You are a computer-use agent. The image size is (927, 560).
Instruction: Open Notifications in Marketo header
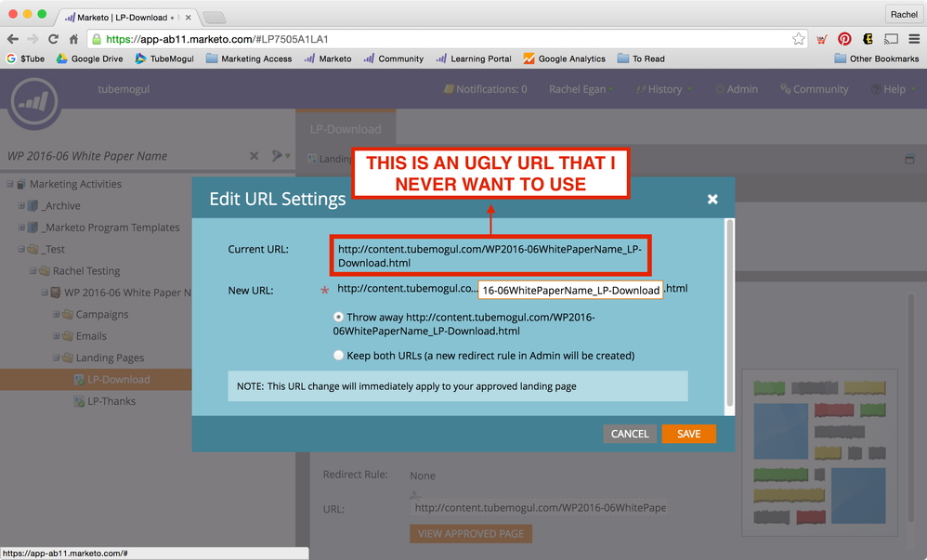pos(486,89)
